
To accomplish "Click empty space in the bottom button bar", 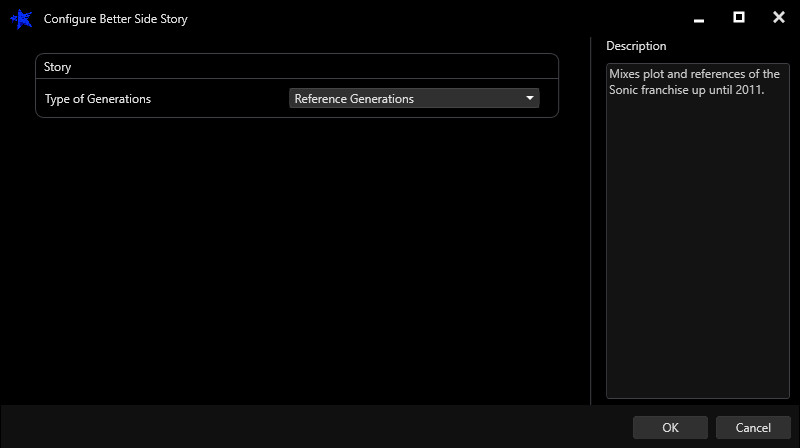I will pyautogui.click(x=300, y=427).
